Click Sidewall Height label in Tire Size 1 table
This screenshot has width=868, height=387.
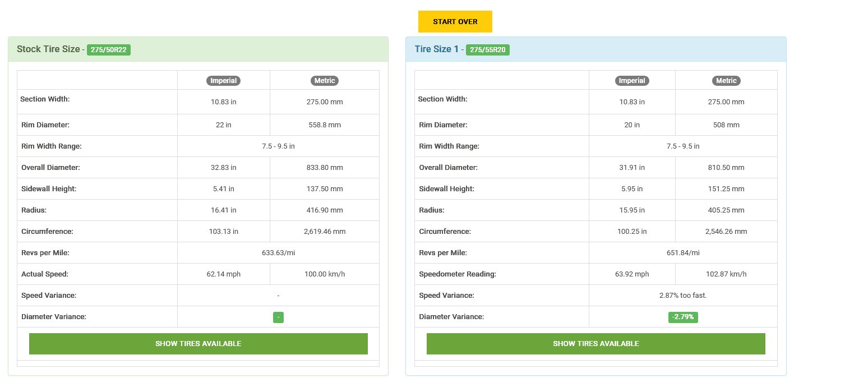coord(446,189)
